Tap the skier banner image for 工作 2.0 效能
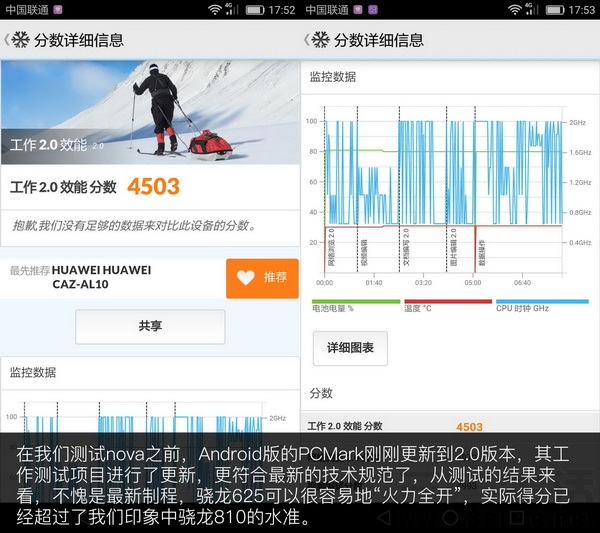The width and height of the screenshot is (600, 533). pyautogui.click(x=150, y=112)
